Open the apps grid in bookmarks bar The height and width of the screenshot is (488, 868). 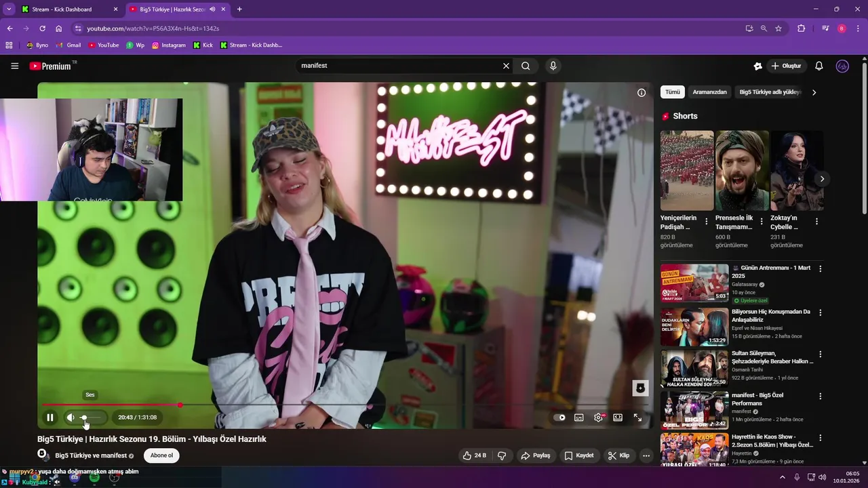click(9, 45)
